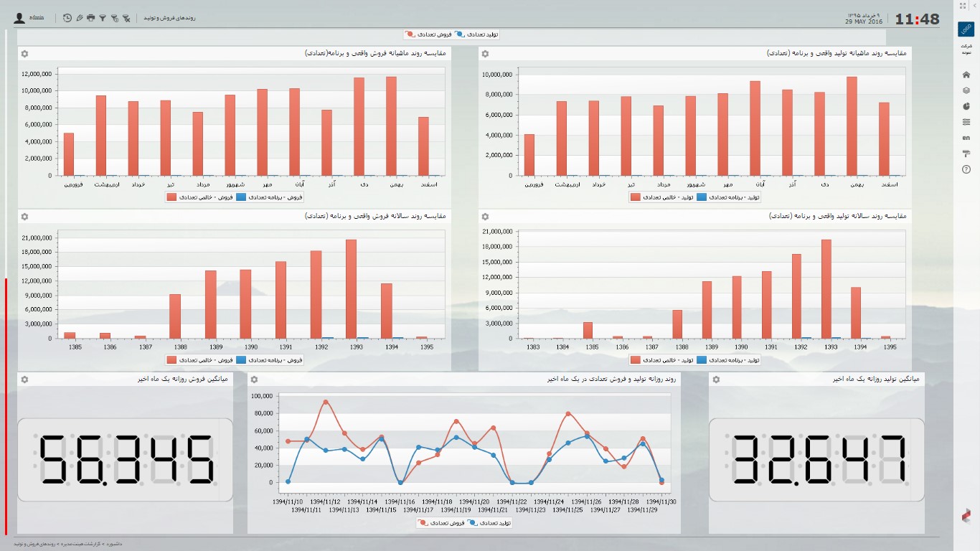This screenshot has width=980, height=551.
Task: Toggle blue legend series in monthly sales chart
Action: [x=270, y=197]
